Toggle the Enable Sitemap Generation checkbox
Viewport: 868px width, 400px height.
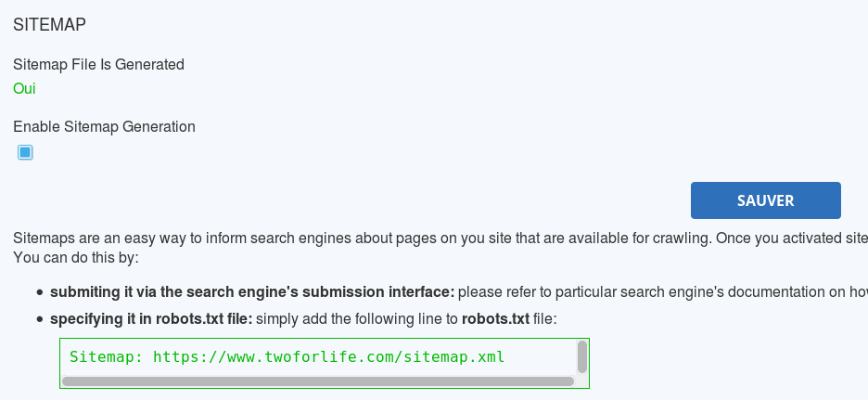25,152
